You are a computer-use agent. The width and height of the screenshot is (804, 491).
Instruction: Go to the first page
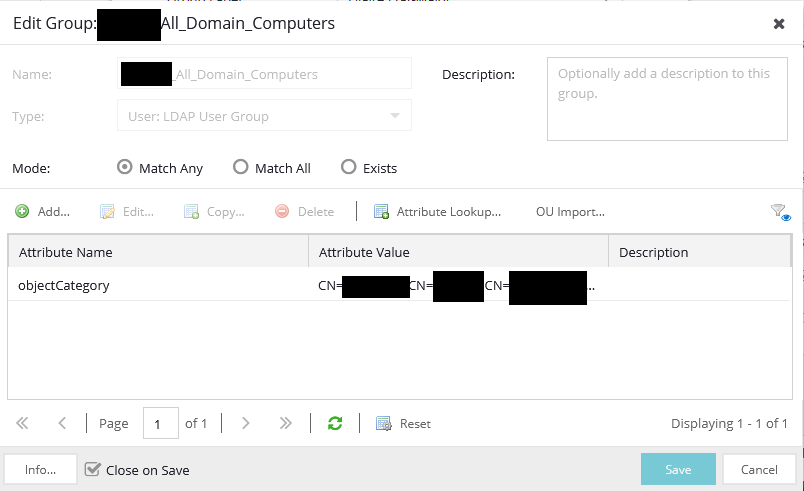coord(23,423)
